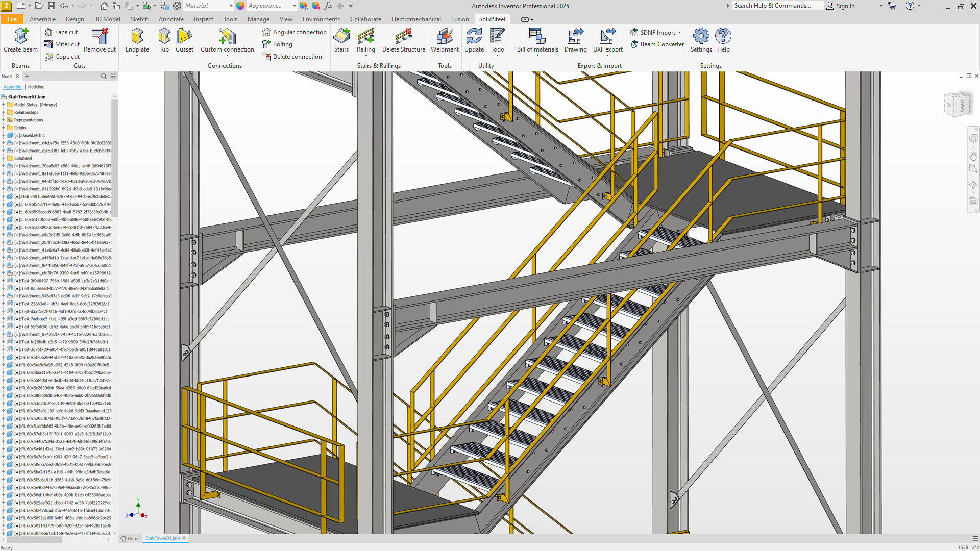Click the Bill of materials icon
This screenshot has width=980, height=551.
[537, 37]
